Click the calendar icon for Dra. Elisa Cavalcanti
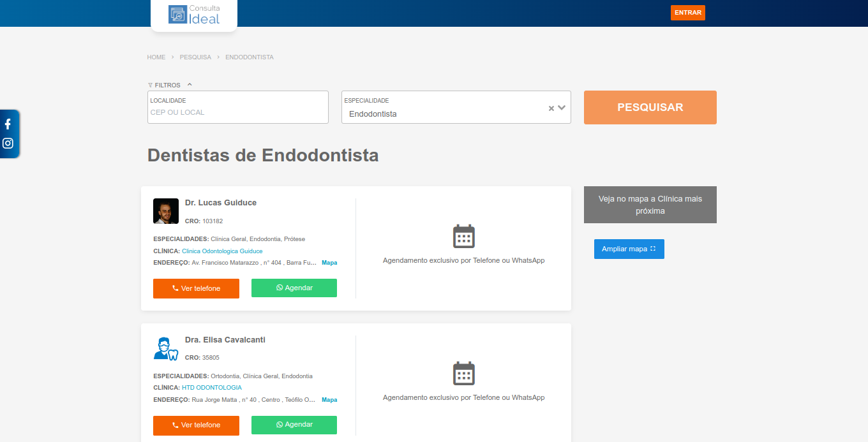The width and height of the screenshot is (868, 442). [464, 374]
